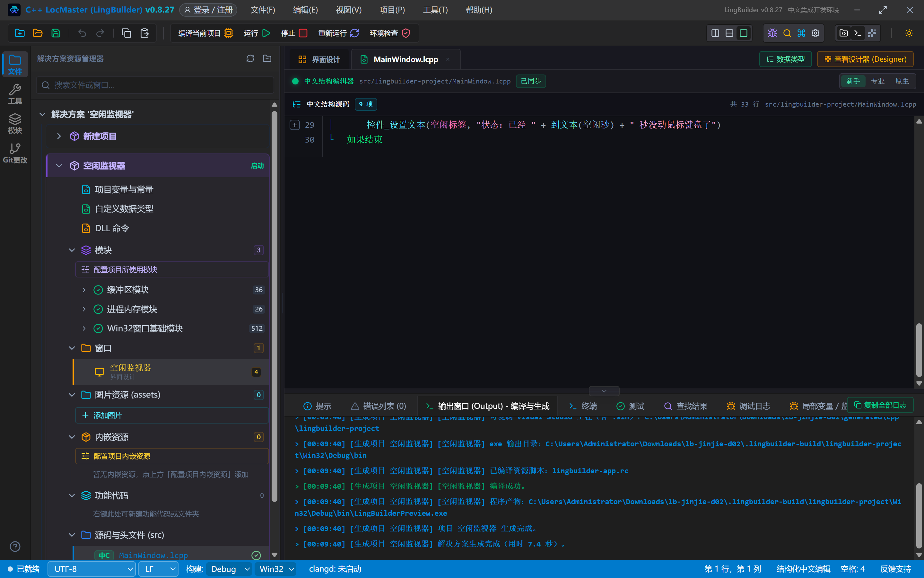Click the 运行 run button

tap(257, 33)
